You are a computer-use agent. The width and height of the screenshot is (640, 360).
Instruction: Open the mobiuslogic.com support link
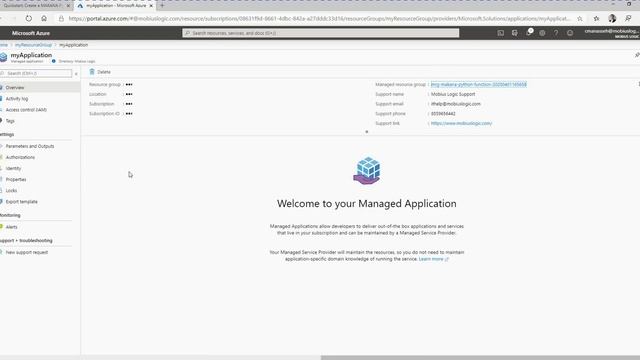[x=461, y=123]
